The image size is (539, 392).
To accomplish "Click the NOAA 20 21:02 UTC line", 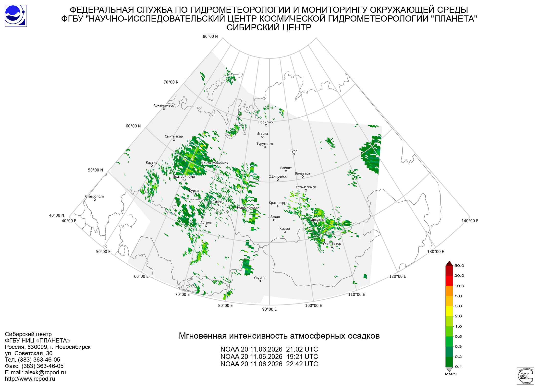I will 269,349.
